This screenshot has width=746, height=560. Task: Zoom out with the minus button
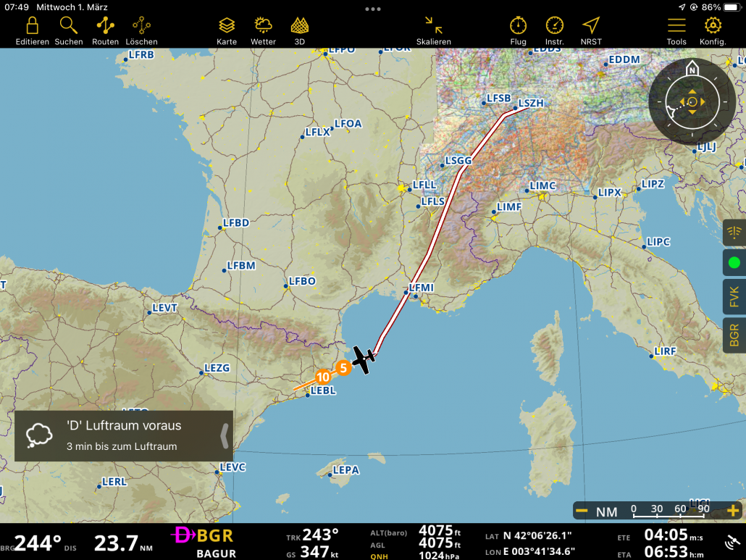(582, 511)
